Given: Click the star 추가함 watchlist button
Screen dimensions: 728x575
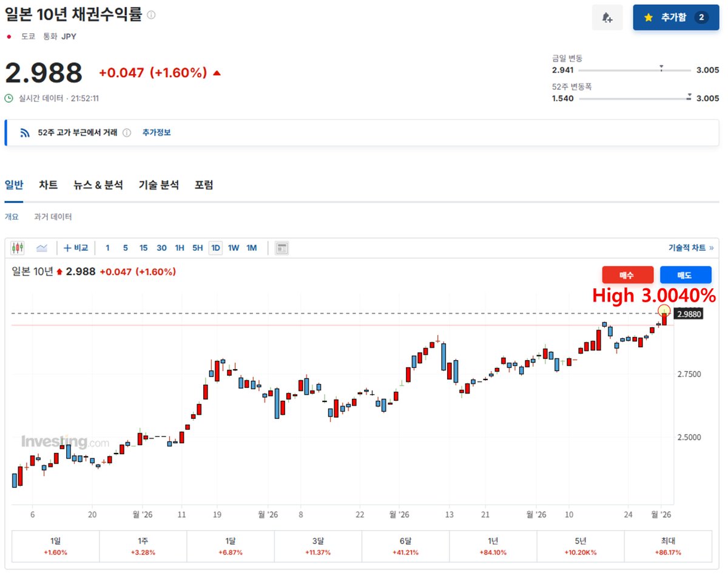Looking at the screenshot, I should (x=676, y=18).
